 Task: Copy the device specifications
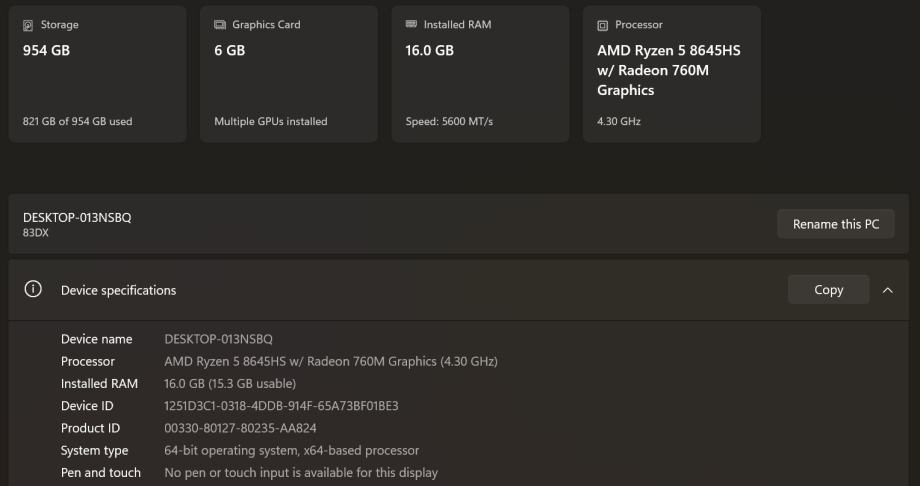click(x=828, y=290)
